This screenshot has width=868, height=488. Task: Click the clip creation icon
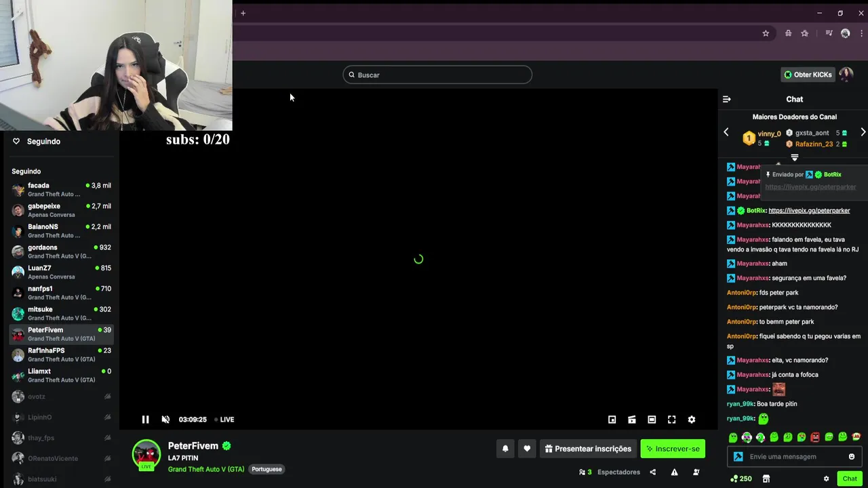[x=631, y=420]
